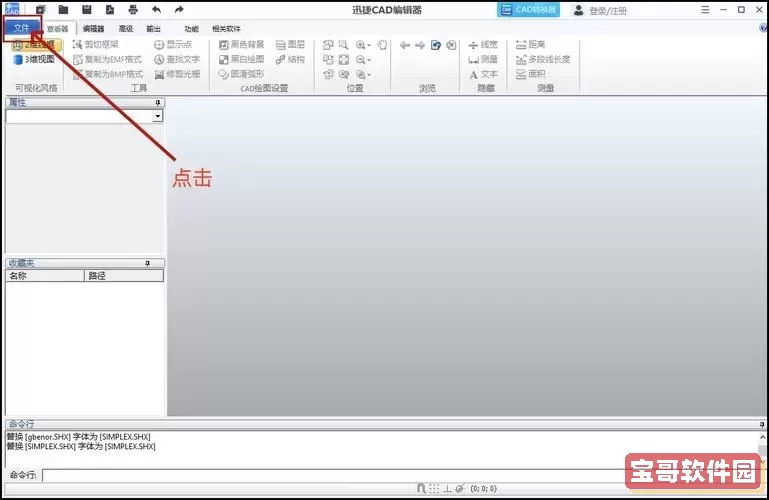Sort favorites by 名称 column header
This screenshot has width=769, height=500.
pyautogui.click(x=45, y=276)
